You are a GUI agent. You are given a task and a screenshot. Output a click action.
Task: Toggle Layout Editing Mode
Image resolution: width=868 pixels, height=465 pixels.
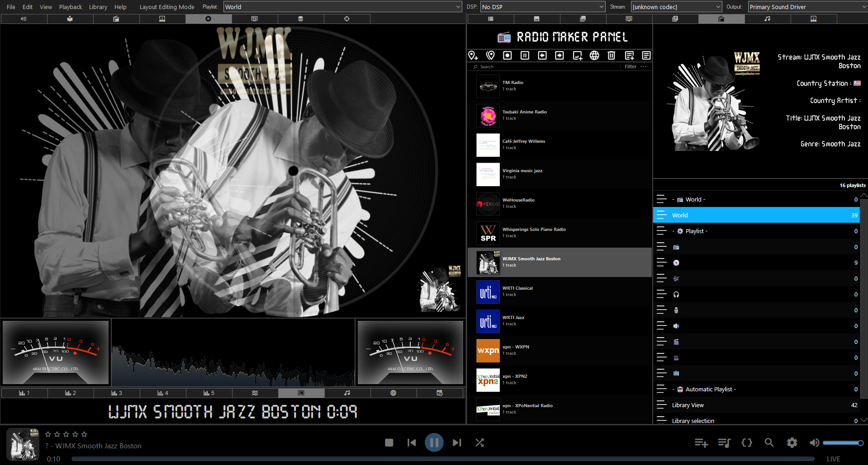pyautogui.click(x=167, y=7)
